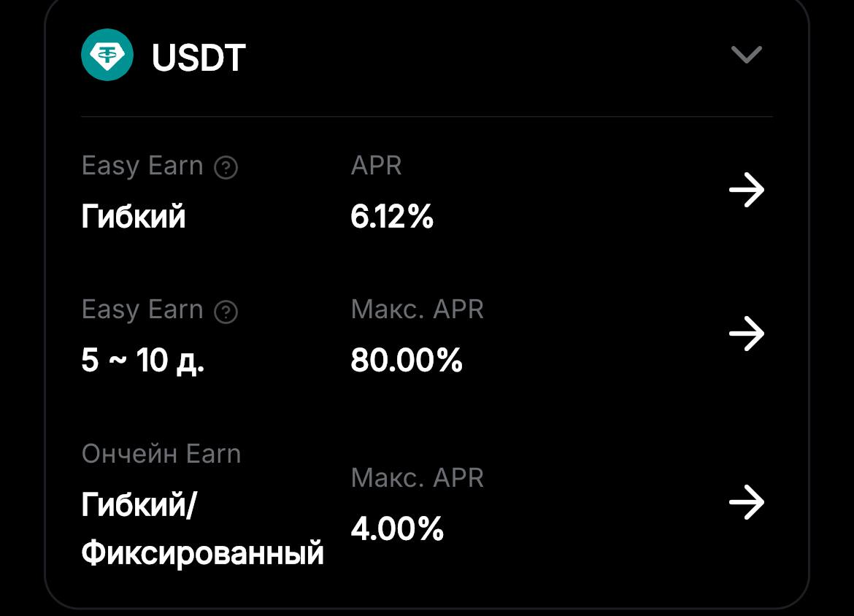Click the Easy Earn label on the first row
Screen dimensions: 854x616
click(143, 166)
